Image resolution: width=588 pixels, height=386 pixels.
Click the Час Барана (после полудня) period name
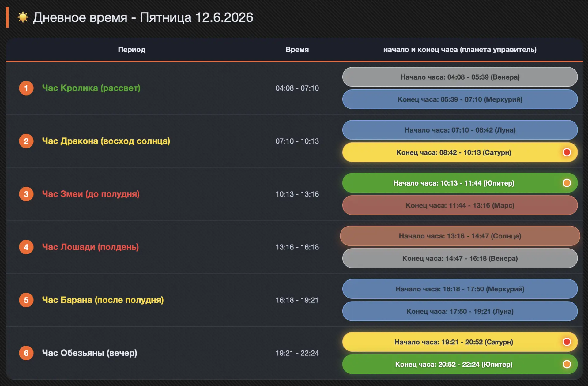103,300
